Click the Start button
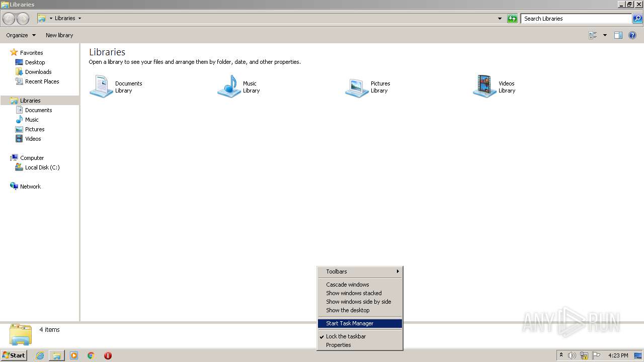The width and height of the screenshot is (644, 362). pos(14,355)
